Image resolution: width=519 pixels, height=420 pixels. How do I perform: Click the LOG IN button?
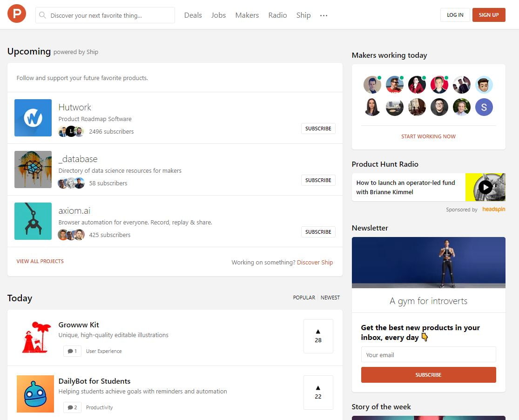(x=455, y=15)
